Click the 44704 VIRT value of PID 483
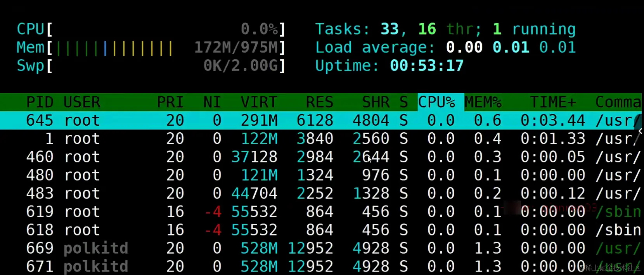The height and width of the screenshot is (275, 644). tap(254, 193)
